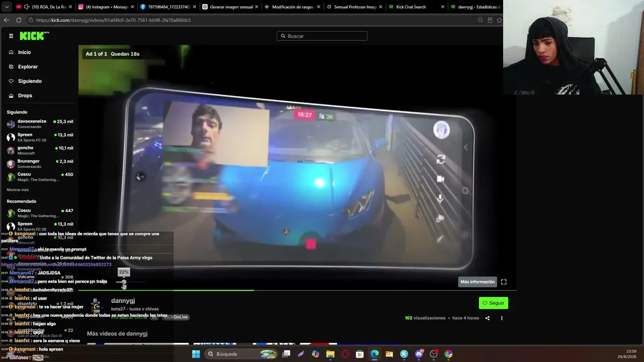Image resolution: width=644 pixels, height=362 pixels.
Task: Open the dannygj channel name link
Action: click(123, 301)
